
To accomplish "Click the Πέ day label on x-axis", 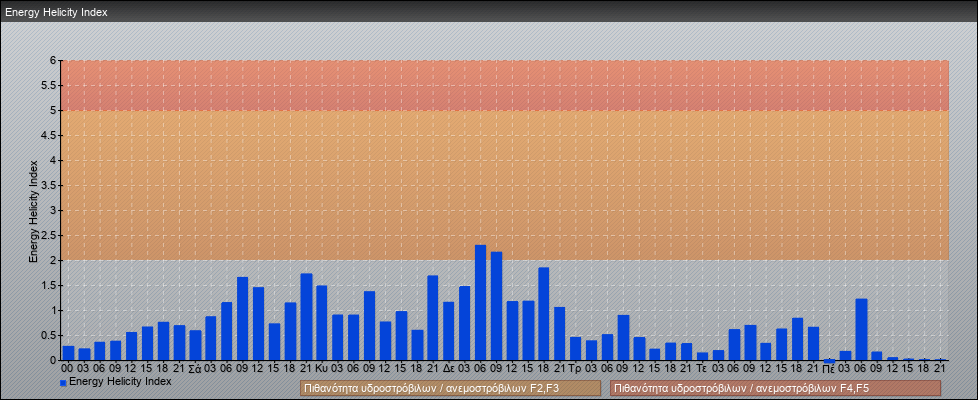I will [x=829, y=369].
